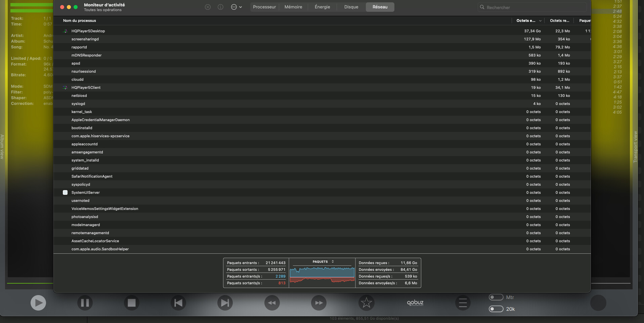Image resolution: width=644 pixels, height=323 pixels.
Task: Select the amsengagementd process row
Action: click(x=322, y=152)
